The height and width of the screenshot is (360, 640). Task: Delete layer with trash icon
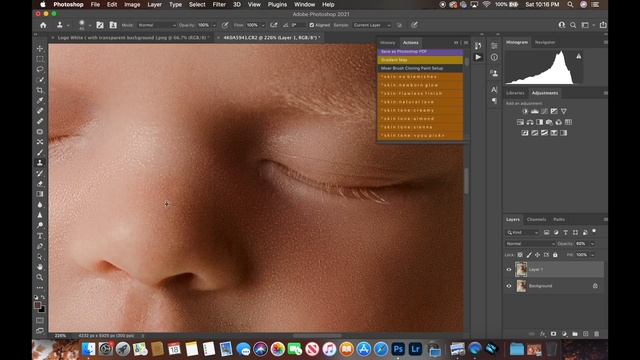[596, 334]
